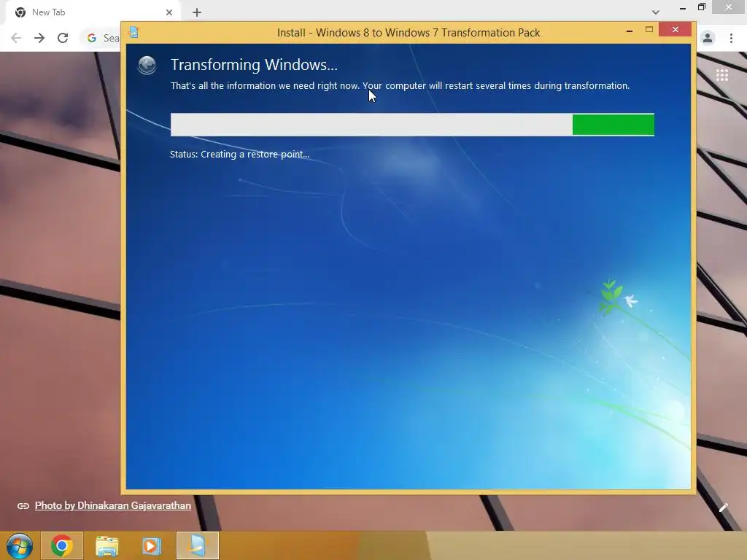Click Chrome's forward navigation arrow
This screenshot has width=747, height=560.
pos(39,38)
